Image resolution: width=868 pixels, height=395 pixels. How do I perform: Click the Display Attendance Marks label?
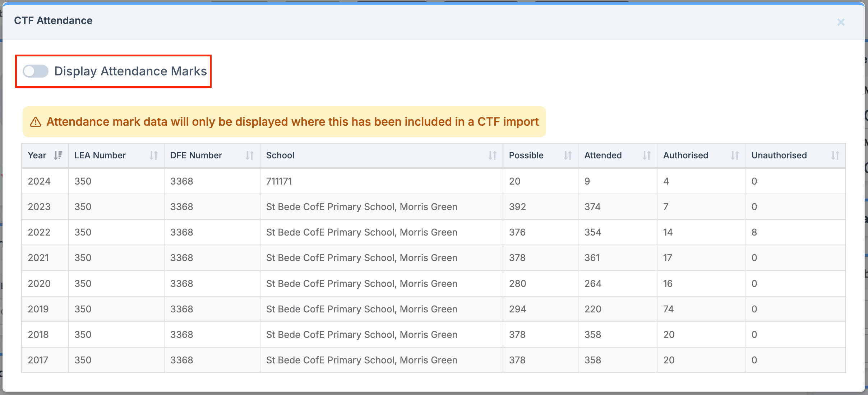point(130,71)
